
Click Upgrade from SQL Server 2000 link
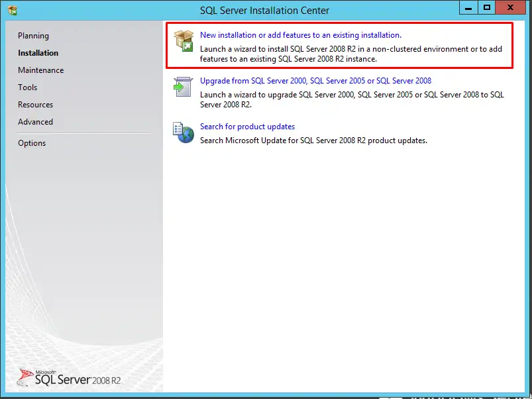[x=315, y=81]
